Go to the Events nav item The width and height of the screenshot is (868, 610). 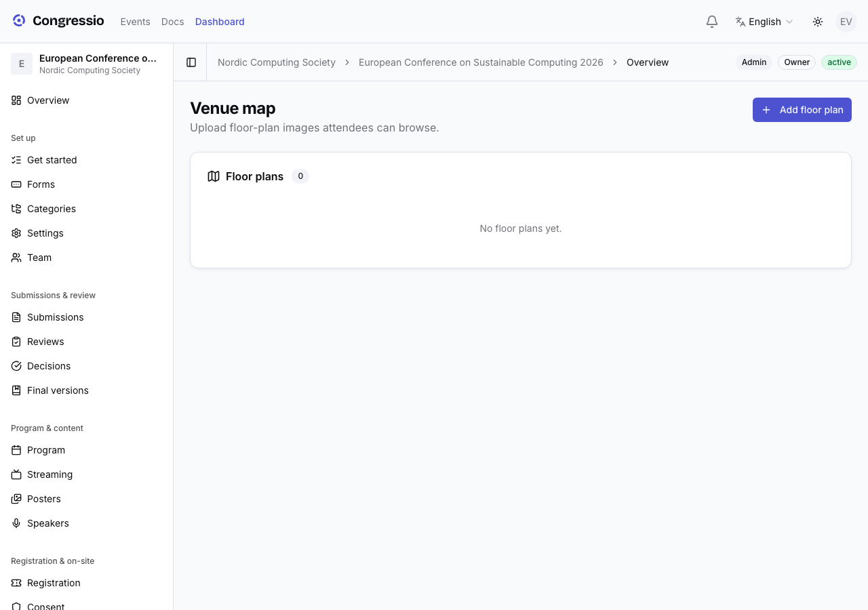coord(135,22)
